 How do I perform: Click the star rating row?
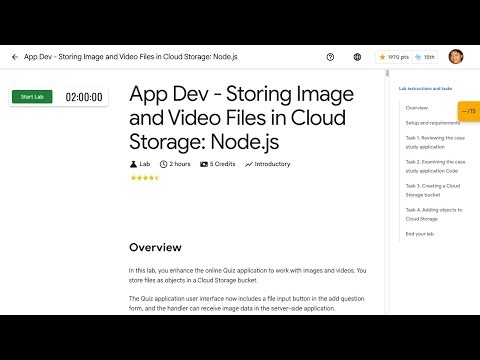(145, 178)
